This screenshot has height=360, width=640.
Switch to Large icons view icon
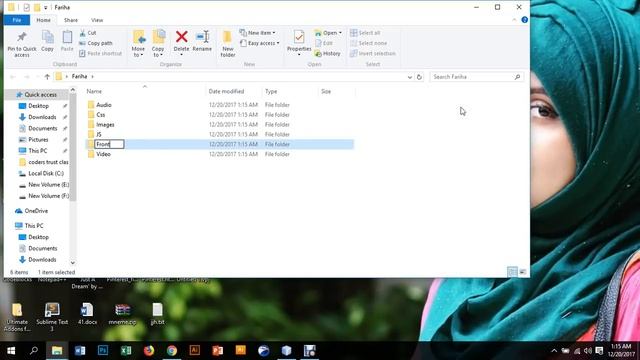522,272
